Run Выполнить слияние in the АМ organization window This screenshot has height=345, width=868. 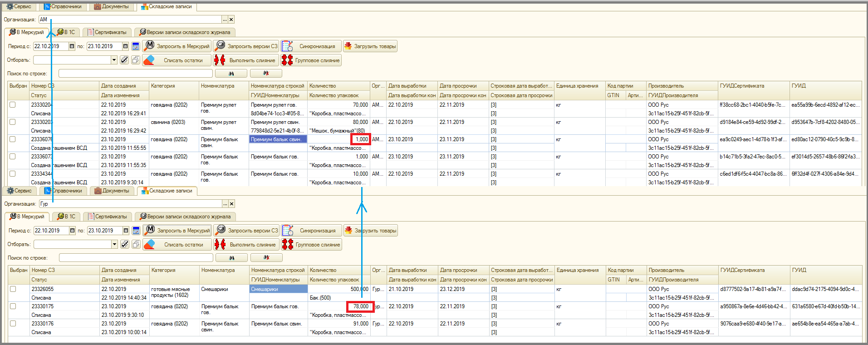(246, 60)
